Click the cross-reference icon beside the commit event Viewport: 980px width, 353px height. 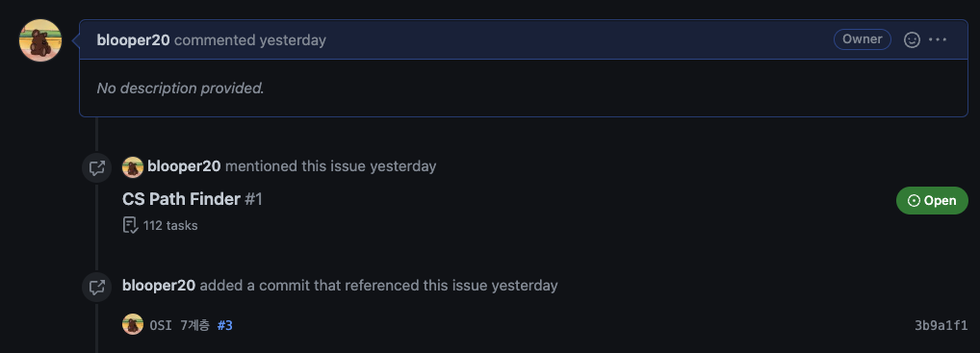coord(97,287)
